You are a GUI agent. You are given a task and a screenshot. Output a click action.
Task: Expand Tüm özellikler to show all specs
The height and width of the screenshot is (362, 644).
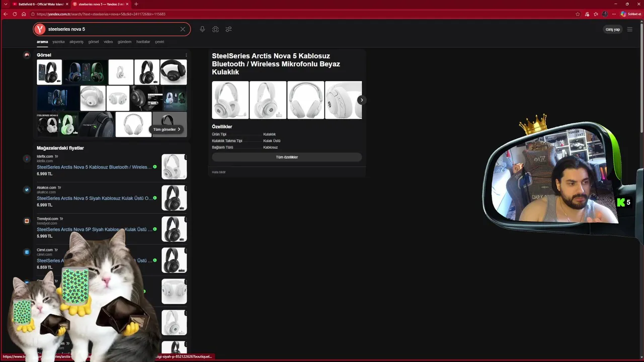(x=287, y=157)
